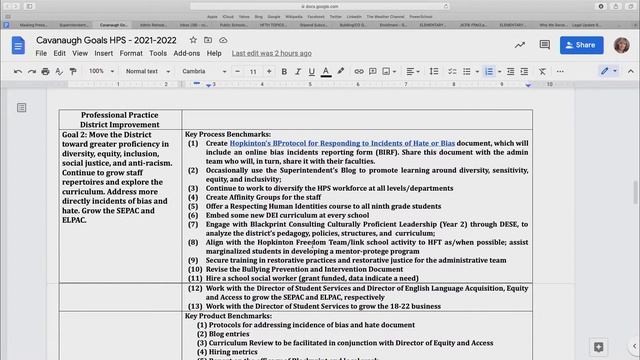Insert an image from the toolbar
Image resolution: width=640 pixels, height=360 pixels.
point(386,71)
